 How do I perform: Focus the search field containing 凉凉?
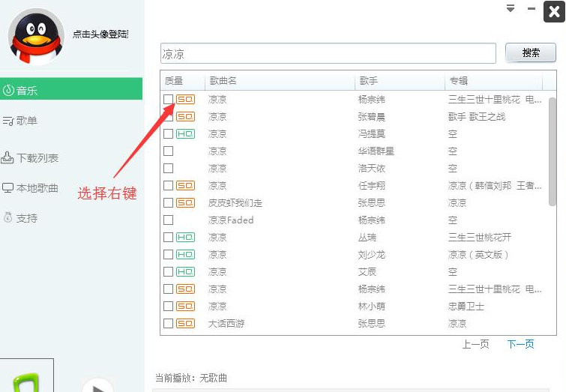pyautogui.click(x=328, y=53)
